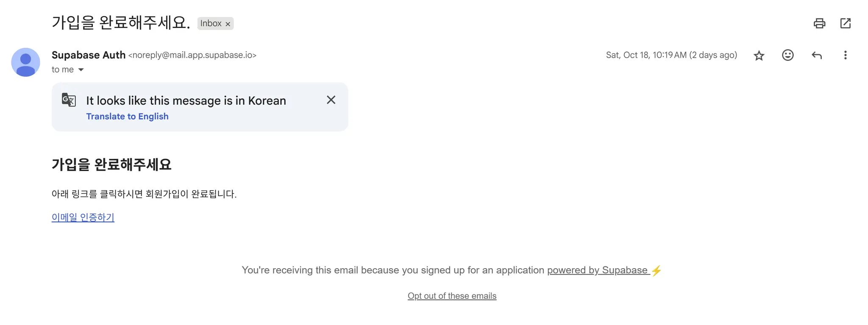Viewport: 868px width, 325px height.
Task: Open the powered by Supabase link
Action: (x=598, y=270)
